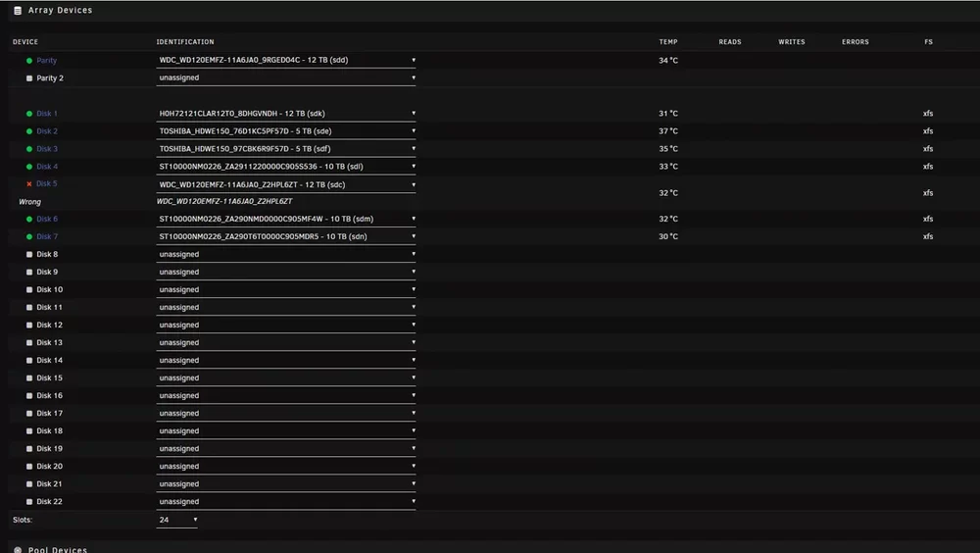Click the italic WDC_WD120EMFZ-11A6JA0_Z2HPL6ZT text

pos(224,201)
